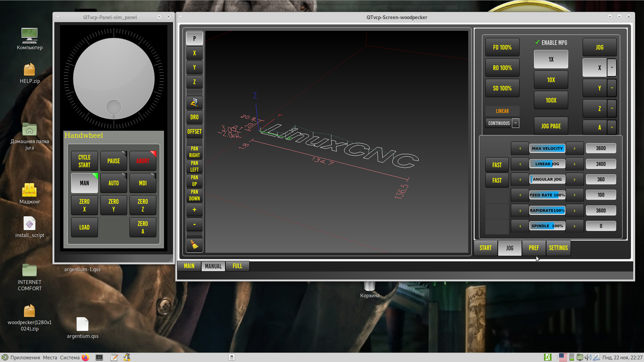Image resolution: width=644 pixels, height=362 pixels.
Task: Open the FULL screen tab
Action: pos(237,266)
